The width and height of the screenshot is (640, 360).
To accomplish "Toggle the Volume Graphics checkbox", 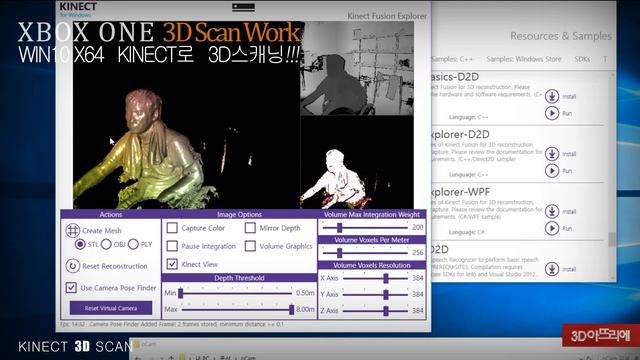I will coord(250,246).
